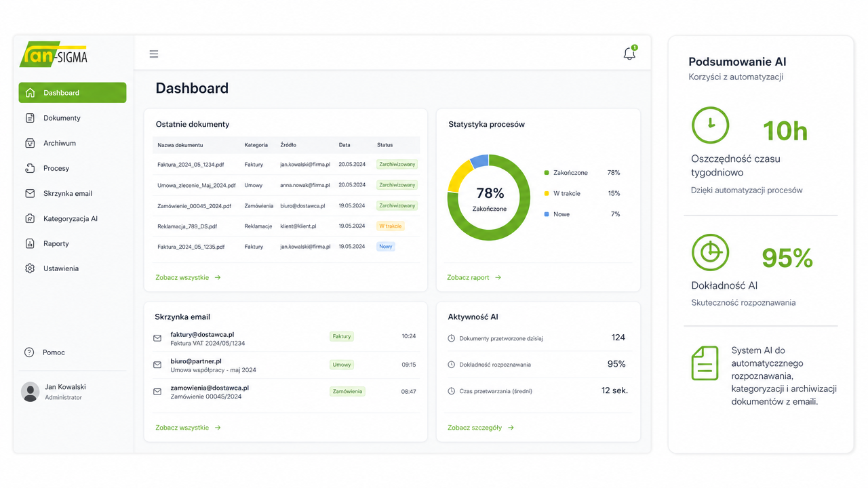Open Jan Kowalski profile name
The width and height of the screenshot is (868, 488).
65,387
